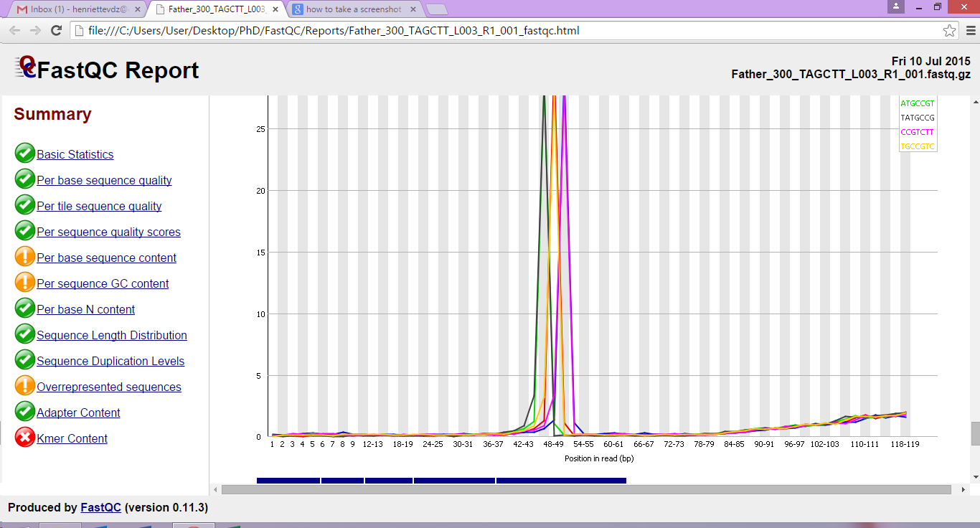
Task: Click the pass icon next to Per base sequence quality
Action: click(x=24, y=179)
